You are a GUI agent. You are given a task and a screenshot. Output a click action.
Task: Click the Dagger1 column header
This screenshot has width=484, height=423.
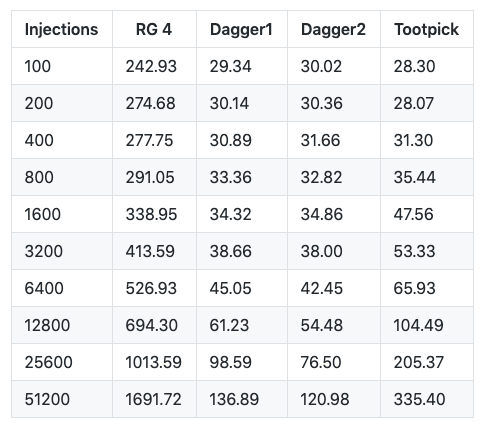(241, 29)
